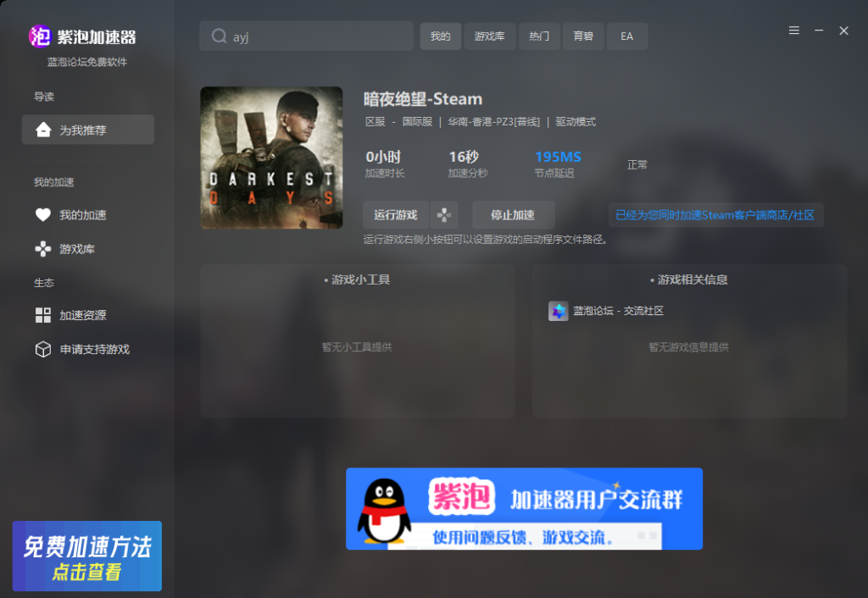Click the cube icon beside 申请支持游戏
Screen dimensions: 868x598
43,349
